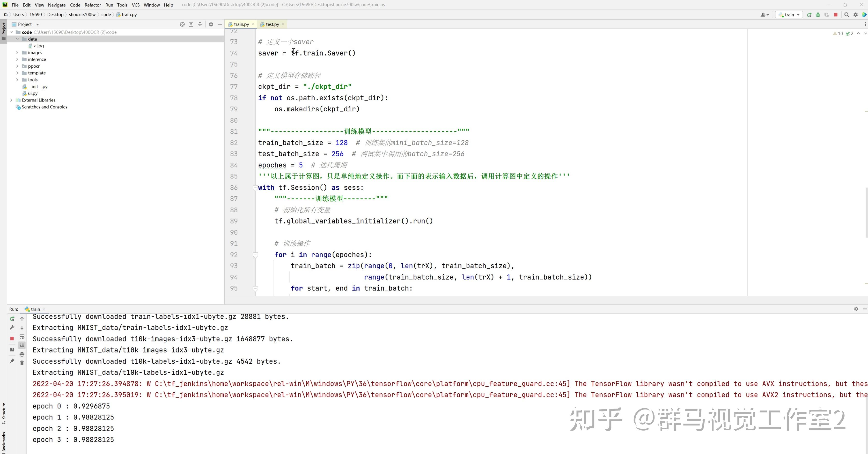868x454 pixels.
Task: Expand all nodes in Project panel
Action: (x=191, y=24)
